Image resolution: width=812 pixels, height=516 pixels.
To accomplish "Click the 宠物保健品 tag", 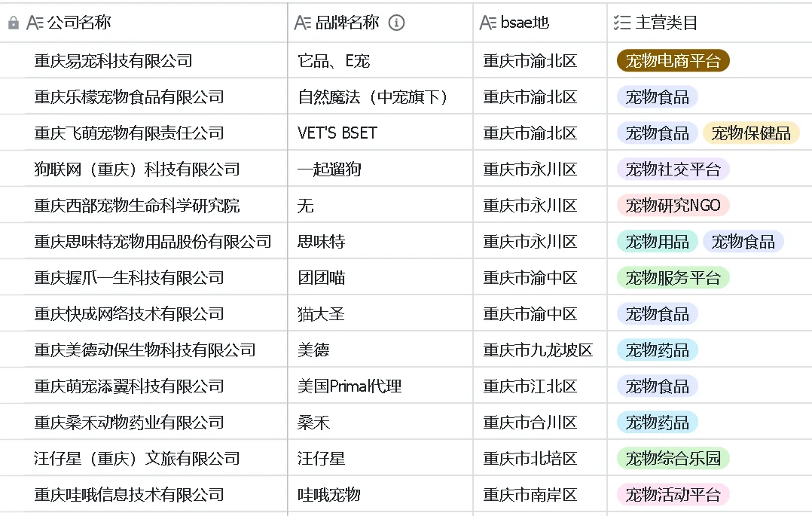I will [751, 133].
